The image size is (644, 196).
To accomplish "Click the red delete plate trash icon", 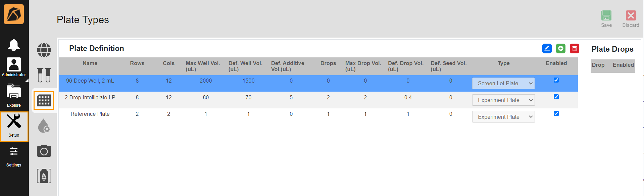I will click(574, 49).
